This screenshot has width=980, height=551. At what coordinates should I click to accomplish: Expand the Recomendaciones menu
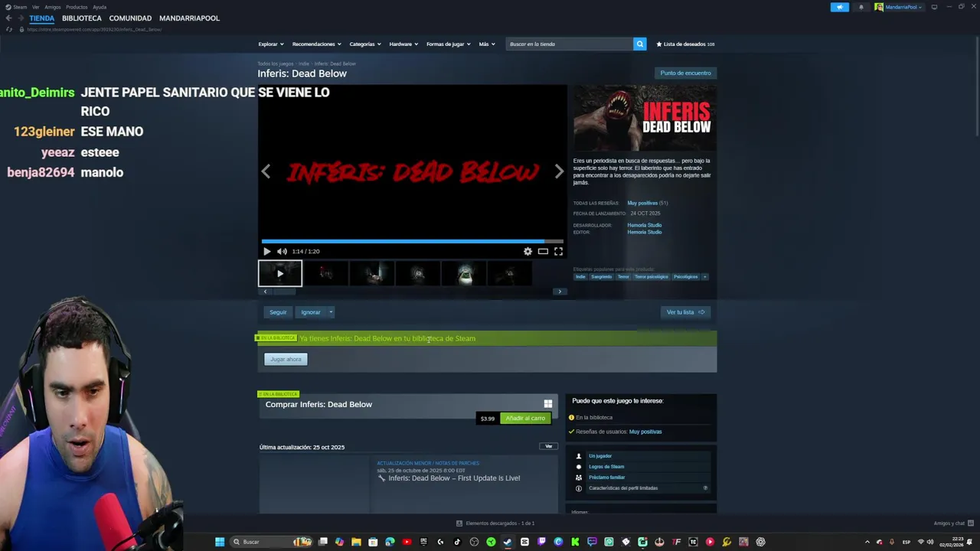[316, 44]
